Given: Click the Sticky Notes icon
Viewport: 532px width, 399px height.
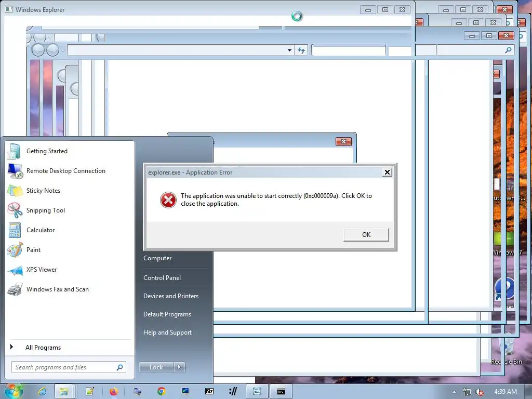Looking at the screenshot, I should [x=15, y=191].
